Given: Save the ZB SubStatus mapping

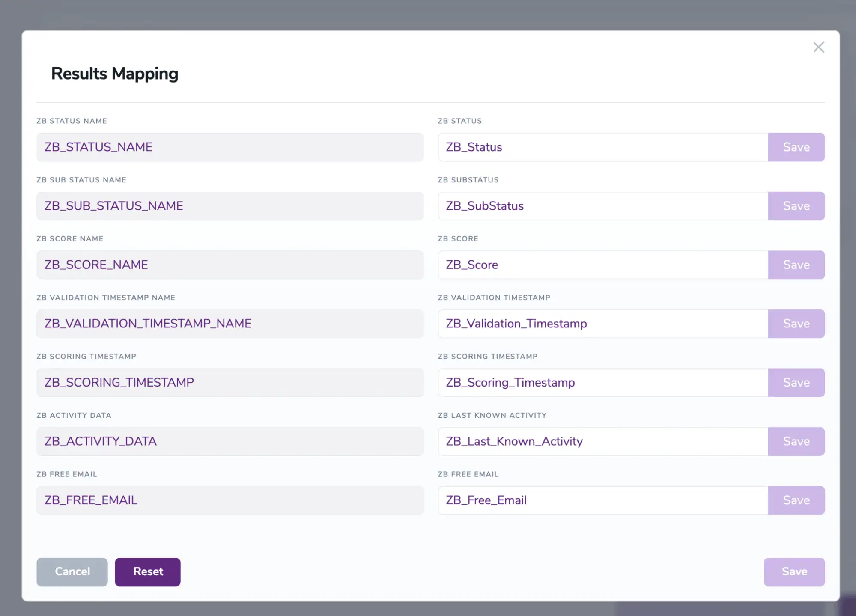Looking at the screenshot, I should tap(796, 206).
